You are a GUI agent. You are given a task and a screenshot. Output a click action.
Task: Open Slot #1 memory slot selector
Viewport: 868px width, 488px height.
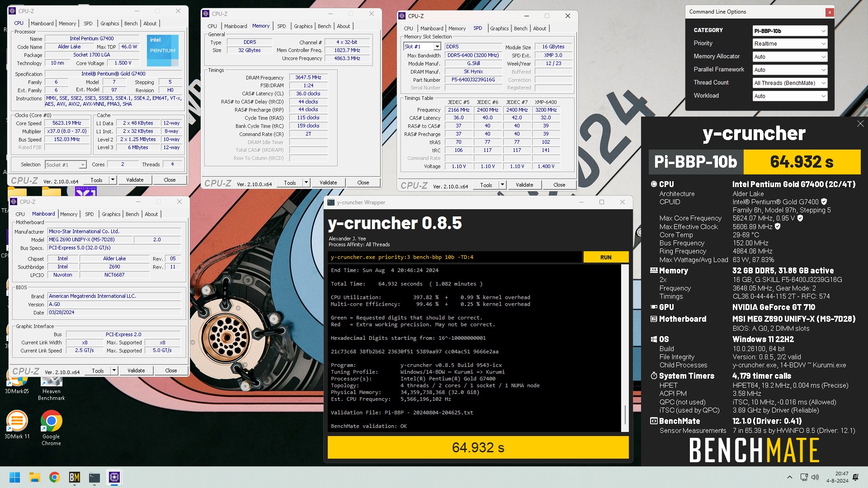[x=422, y=47]
